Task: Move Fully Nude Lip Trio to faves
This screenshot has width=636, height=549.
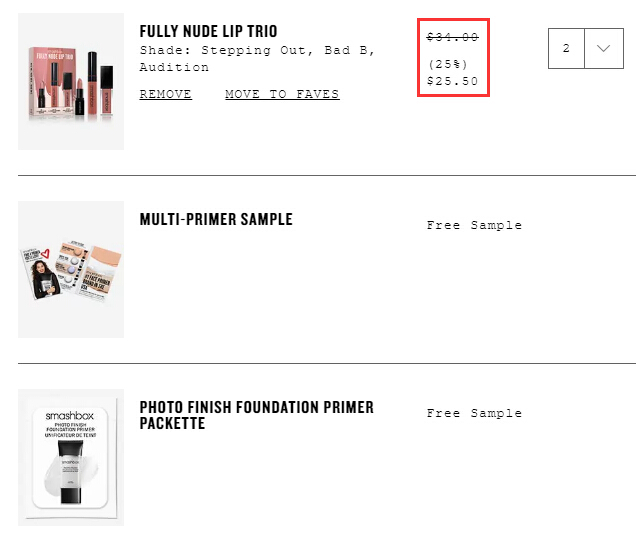Action: [x=282, y=94]
